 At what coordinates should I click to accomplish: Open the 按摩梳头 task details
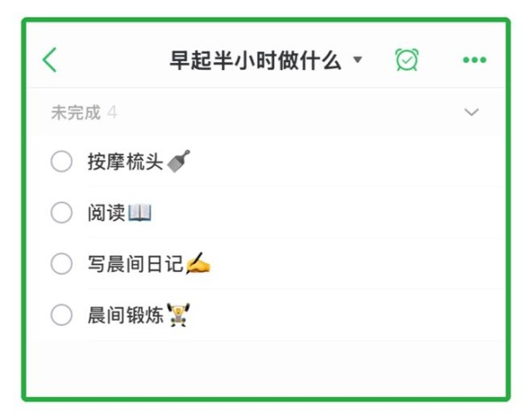(126, 161)
